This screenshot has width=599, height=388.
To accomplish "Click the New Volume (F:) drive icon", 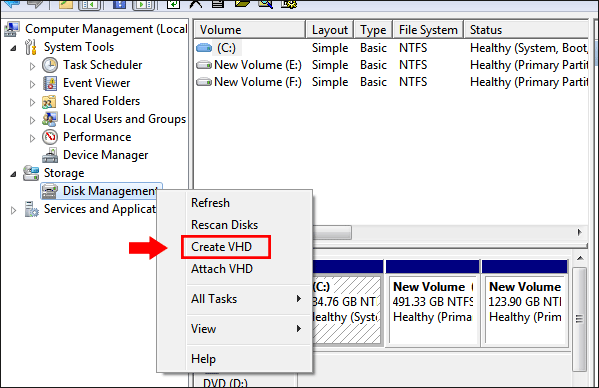I will click(x=204, y=82).
